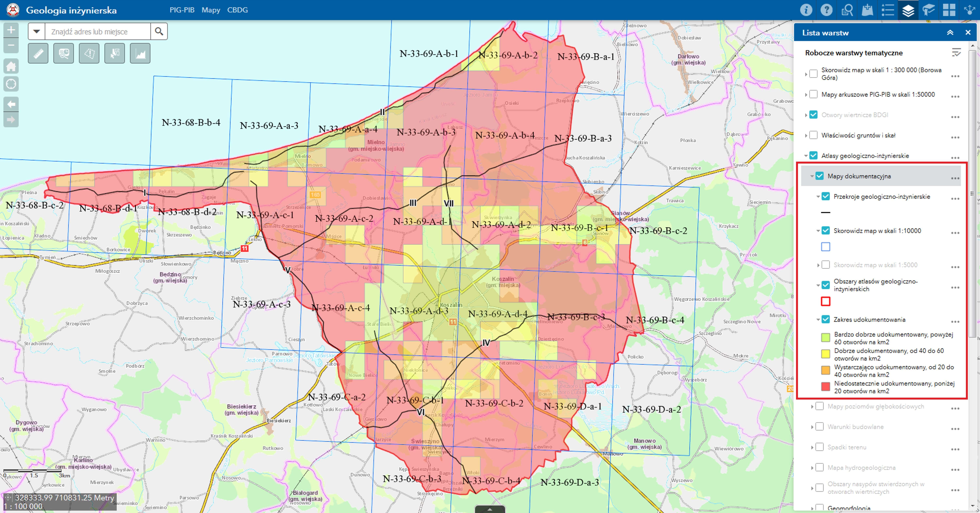The height and width of the screenshot is (513, 980).
Task: Open options for Otwory wiertnicze BDGI
Action: click(955, 117)
